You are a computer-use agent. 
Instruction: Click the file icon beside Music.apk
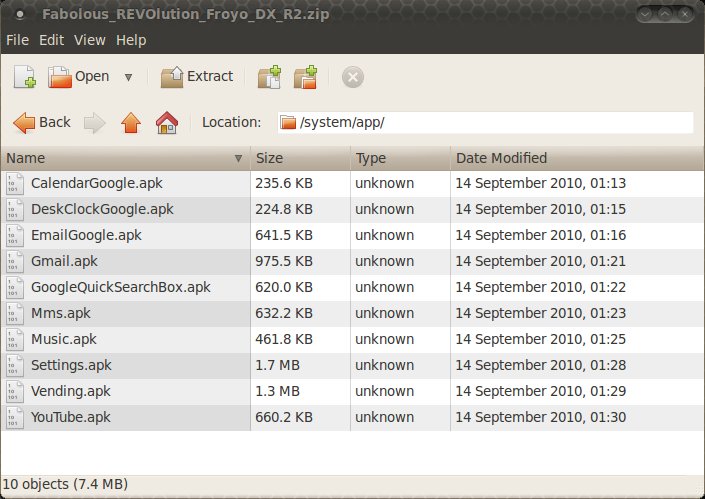point(14,339)
